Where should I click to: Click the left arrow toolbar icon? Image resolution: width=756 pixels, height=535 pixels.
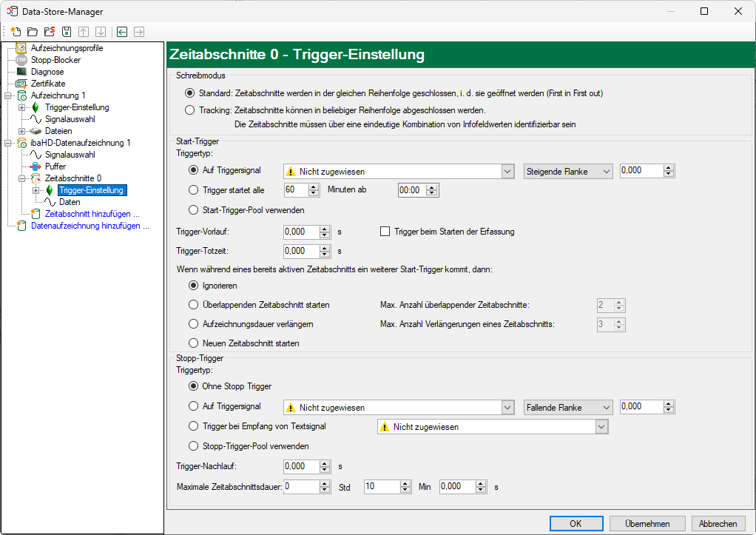pos(121,32)
